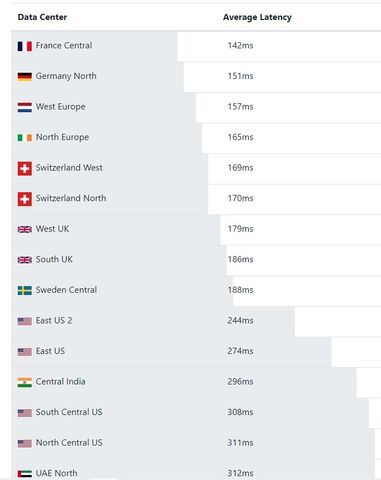Click the 296ms latency bar for Central India
This screenshot has height=480, width=381.
(184, 382)
